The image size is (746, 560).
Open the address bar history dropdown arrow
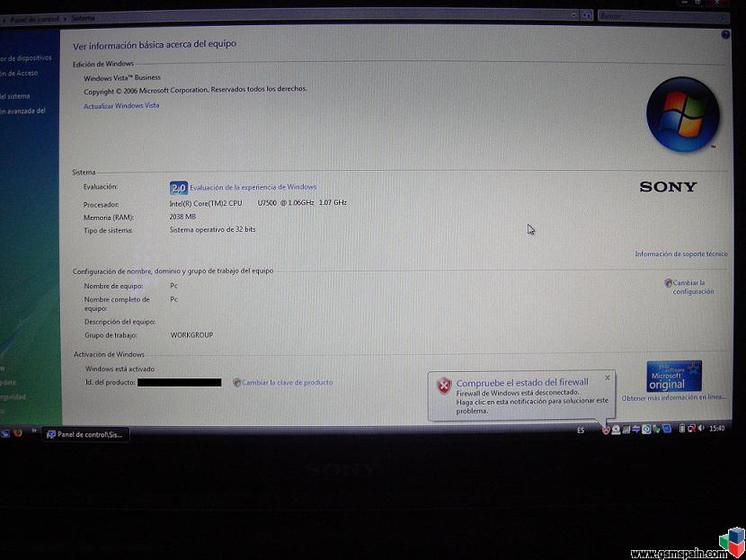click(573, 15)
